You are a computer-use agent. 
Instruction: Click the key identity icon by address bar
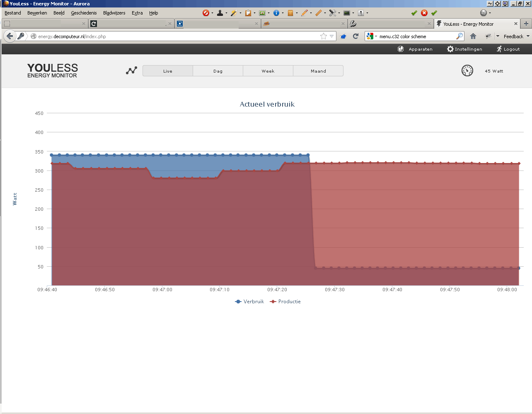click(x=21, y=36)
